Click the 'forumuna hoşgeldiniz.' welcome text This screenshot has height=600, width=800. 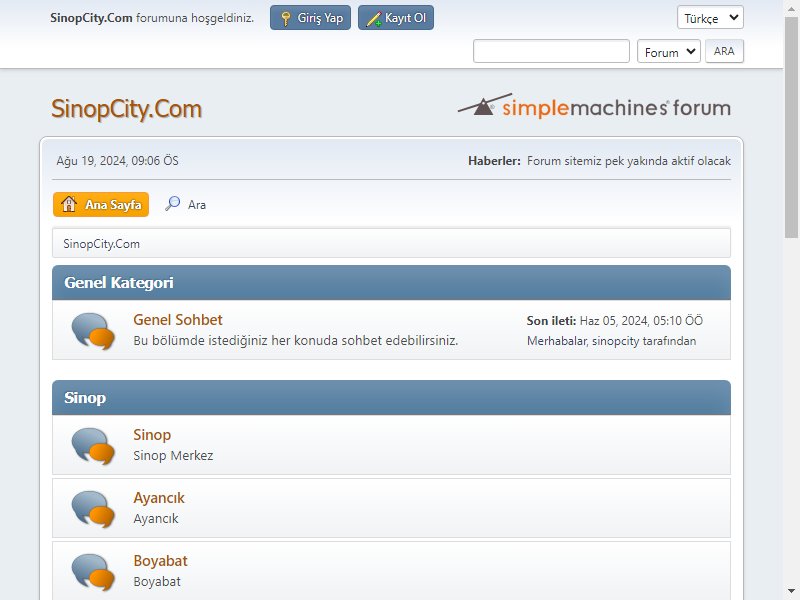point(195,18)
